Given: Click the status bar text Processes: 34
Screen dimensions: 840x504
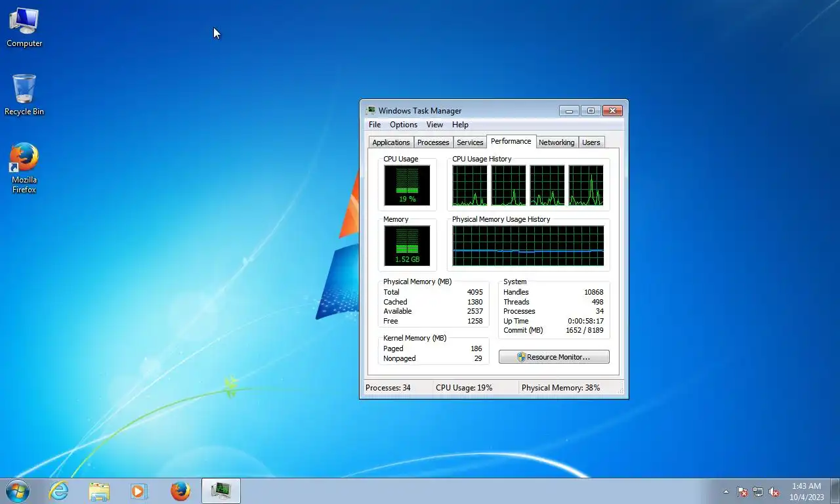Looking at the screenshot, I should [388, 388].
